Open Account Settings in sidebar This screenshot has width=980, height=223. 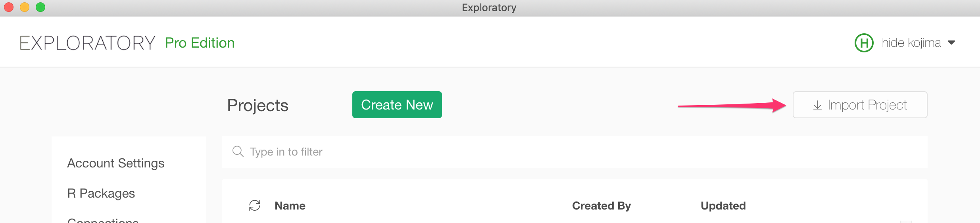pyautogui.click(x=115, y=163)
